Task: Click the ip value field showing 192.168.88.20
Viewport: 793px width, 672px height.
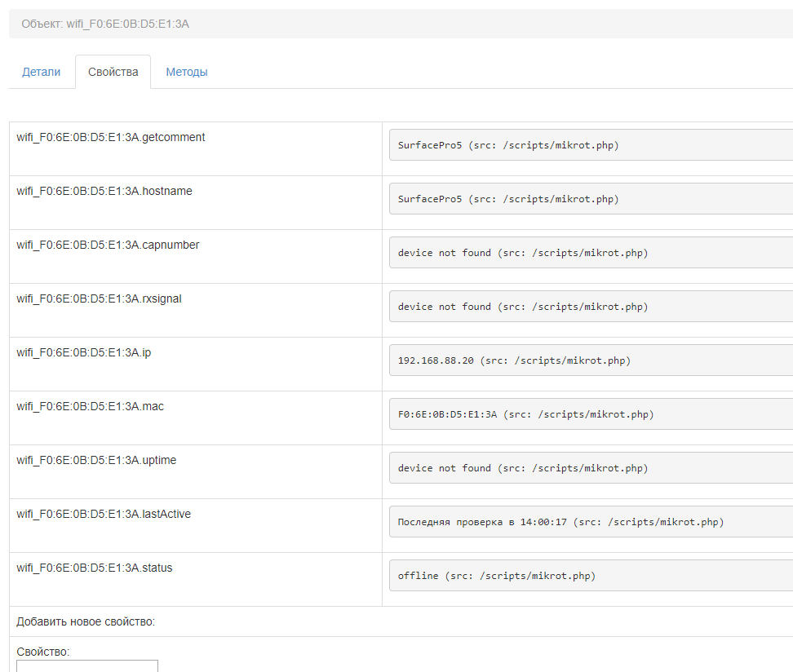Action: (x=591, y=360)
